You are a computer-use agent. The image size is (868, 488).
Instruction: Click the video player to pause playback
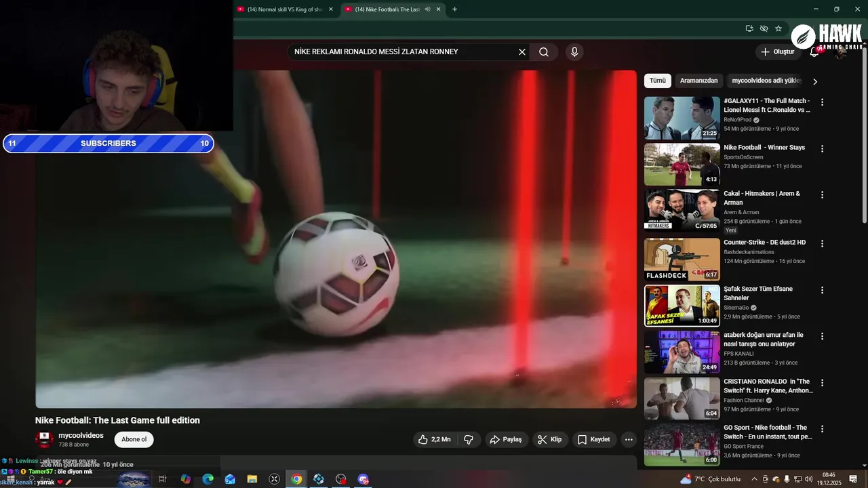click(336, 239)
